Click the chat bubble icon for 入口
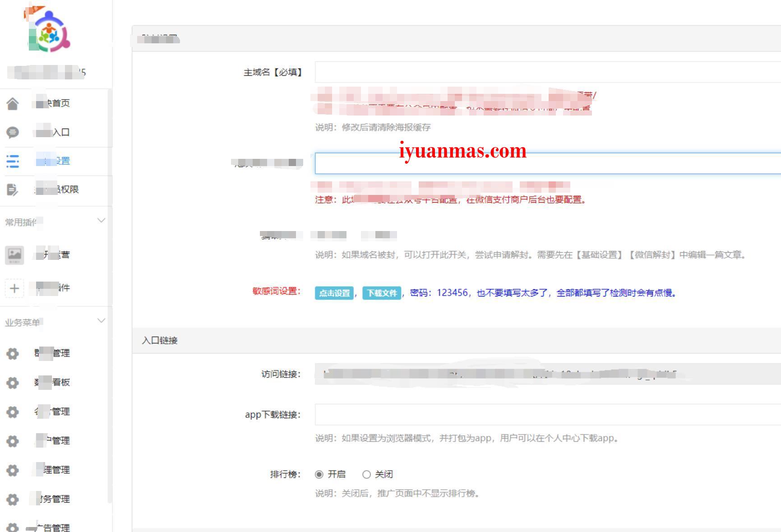Viewport: 781px width, 532px height. point(13,132)
